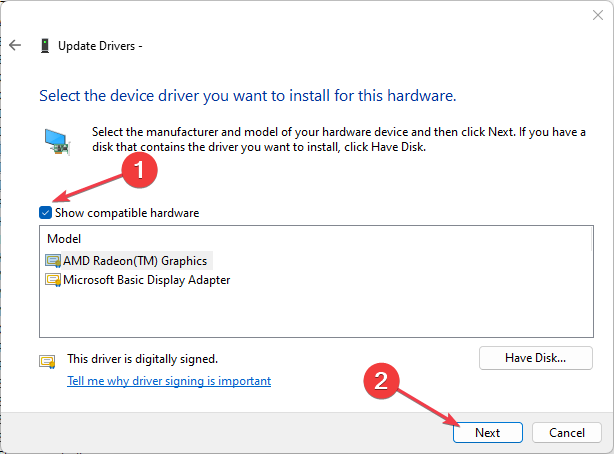The height and width of the screenshot is (454, 614).
Task: Click the empty area in the model list
Action: pos(300,315)
